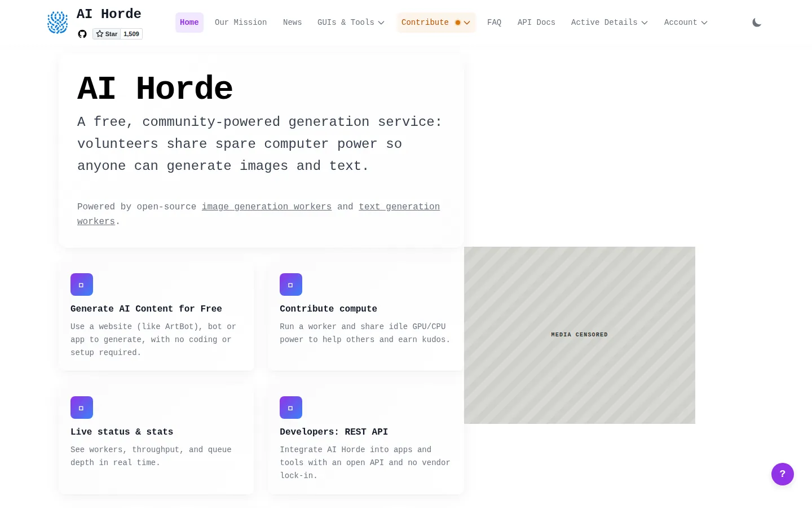Go to the Home tab
The image size is (812, 508).
click(x=189, y=23)
